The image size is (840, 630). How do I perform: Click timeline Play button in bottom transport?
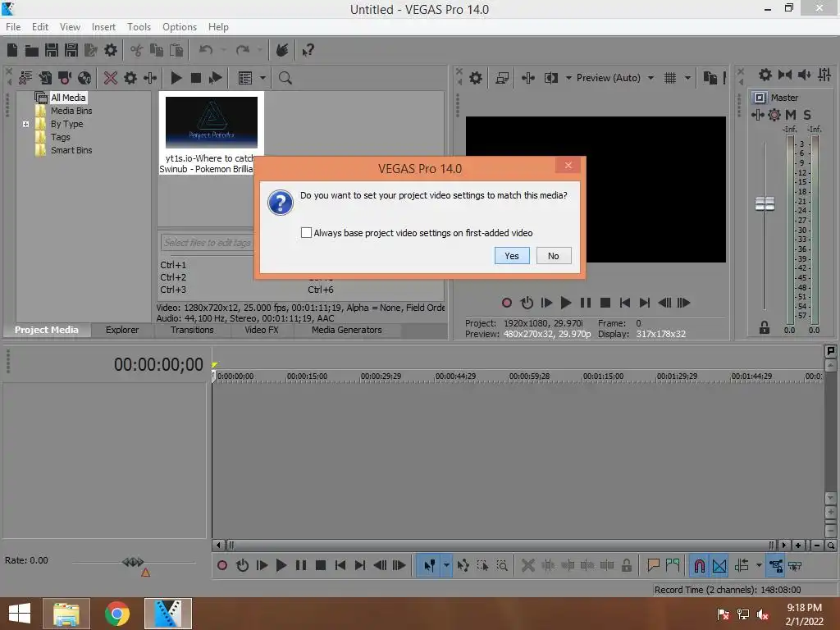pos(281,566)
